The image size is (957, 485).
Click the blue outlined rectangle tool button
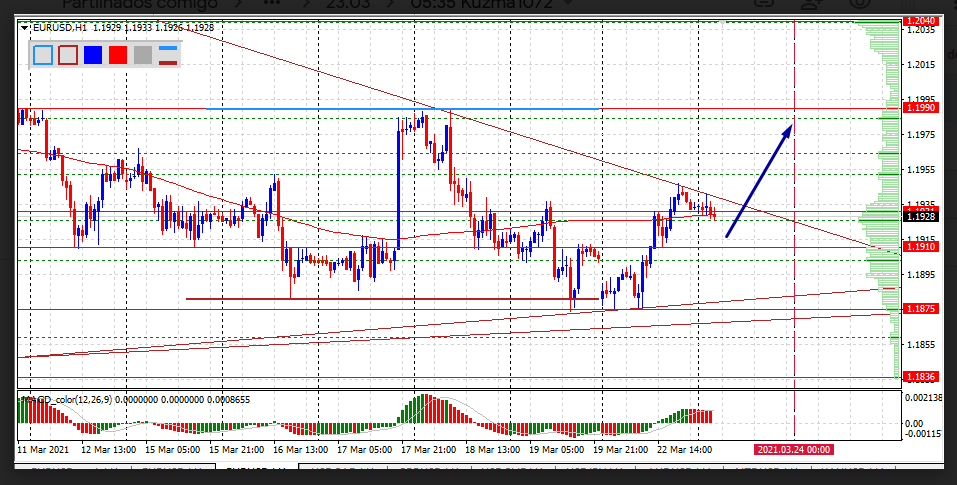[43, 55]
